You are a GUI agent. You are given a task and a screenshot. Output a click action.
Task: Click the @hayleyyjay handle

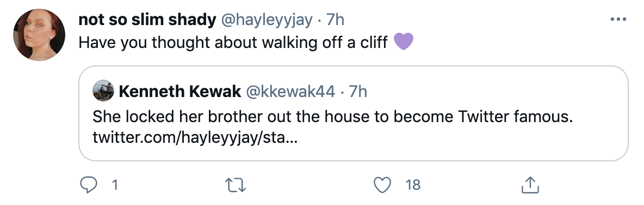pyautogui.click(x=267, y=20)
